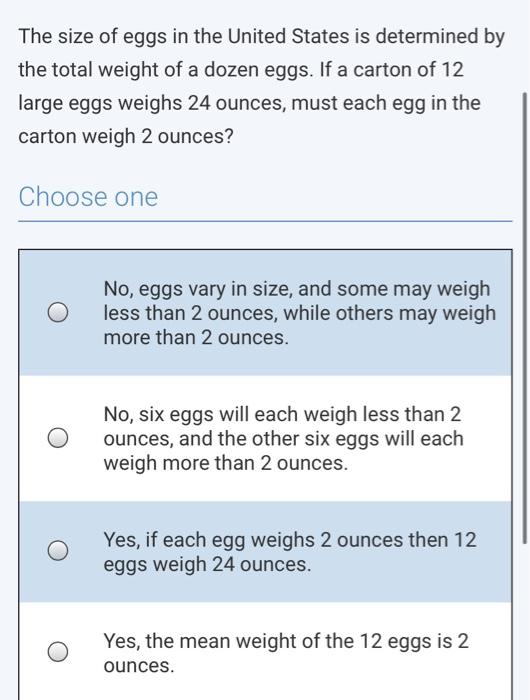Click the line "less than 2 ounces, while others may weigh"

300,313
